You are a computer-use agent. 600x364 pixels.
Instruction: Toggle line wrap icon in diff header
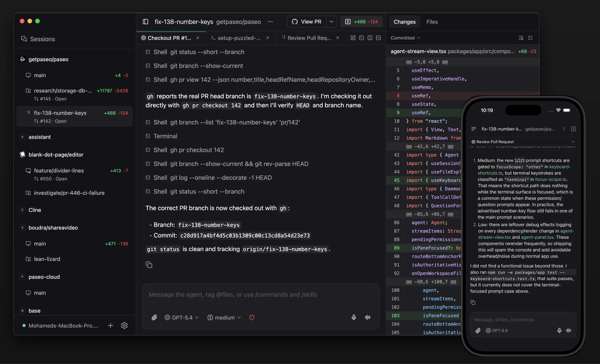[521, 38]
